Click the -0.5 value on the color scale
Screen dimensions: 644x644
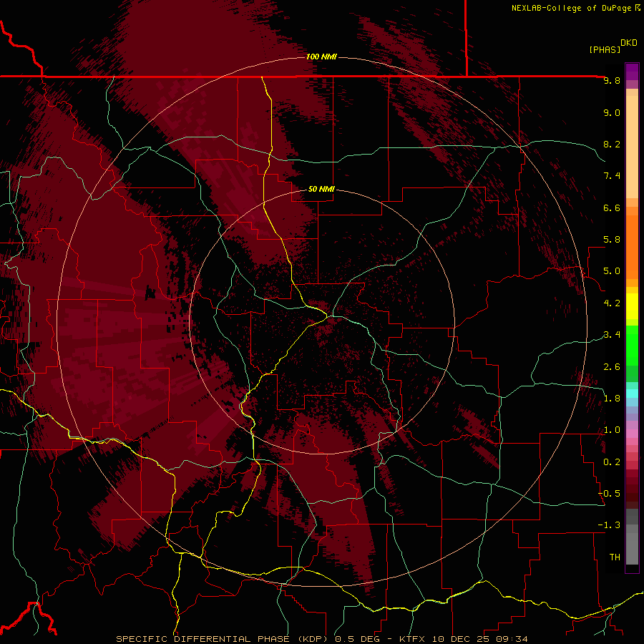(609, 494)
